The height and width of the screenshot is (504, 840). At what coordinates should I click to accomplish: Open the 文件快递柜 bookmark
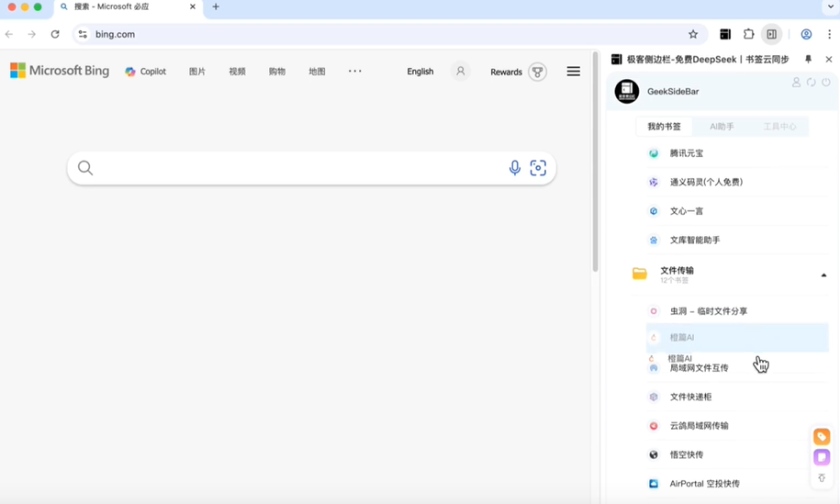pyautogui.click(x=737, y=397)
